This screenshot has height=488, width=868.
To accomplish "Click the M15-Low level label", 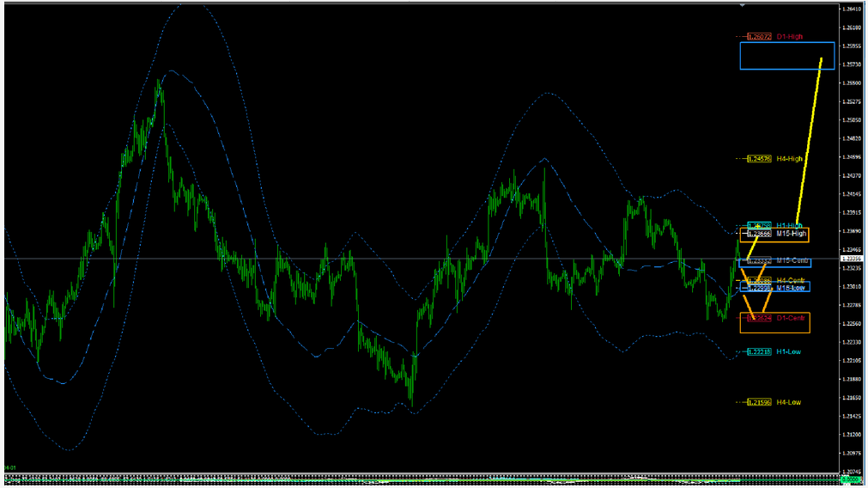I will pos(790,288).
